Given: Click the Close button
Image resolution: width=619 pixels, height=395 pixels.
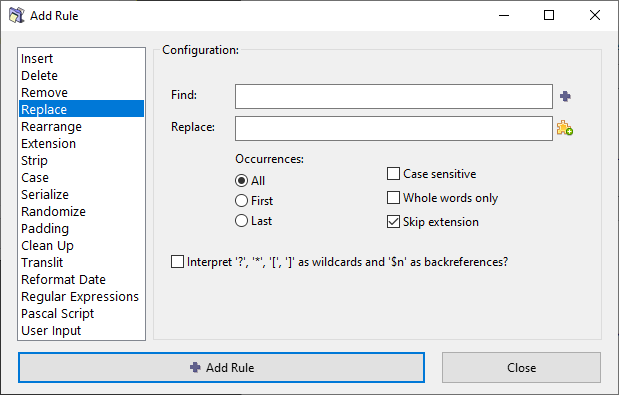Looking at the screenshot, I should click(x=521, y=367).
